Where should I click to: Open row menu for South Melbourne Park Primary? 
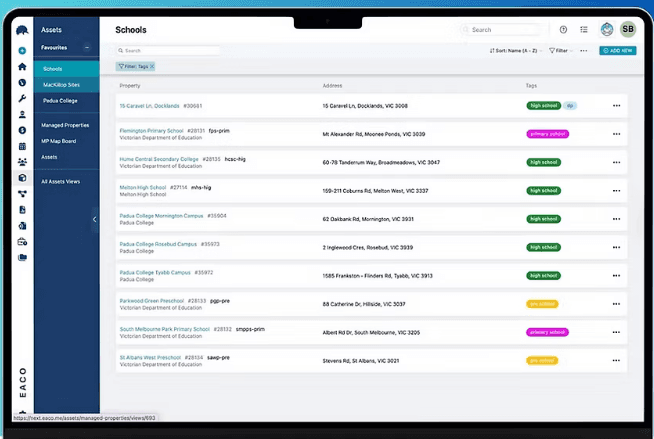pos(616,332)
